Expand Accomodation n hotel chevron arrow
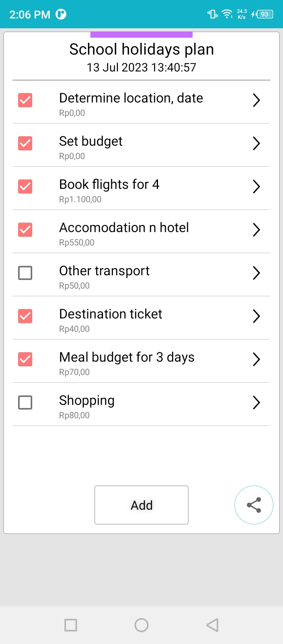283x644 pixels. (x=256, y=230)
